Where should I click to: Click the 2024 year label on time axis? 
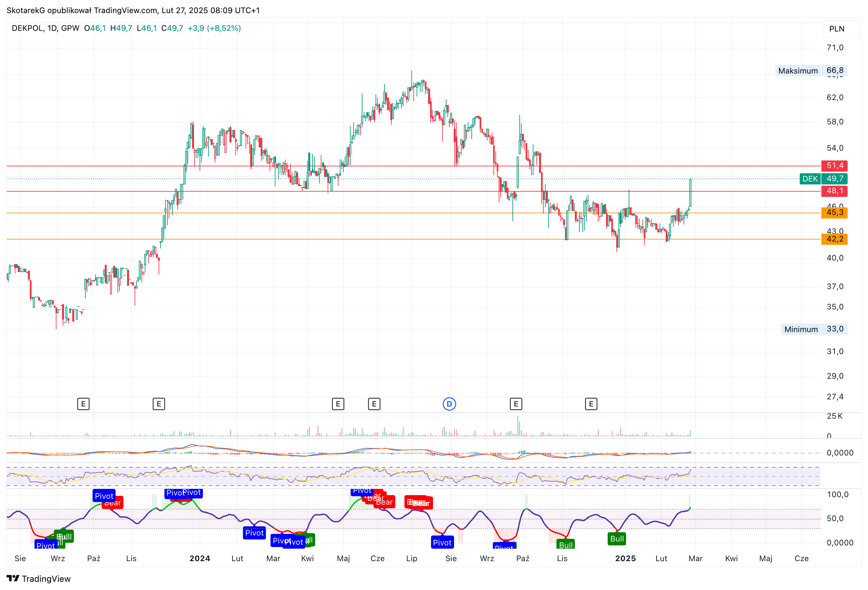click(x=200, y=558)
